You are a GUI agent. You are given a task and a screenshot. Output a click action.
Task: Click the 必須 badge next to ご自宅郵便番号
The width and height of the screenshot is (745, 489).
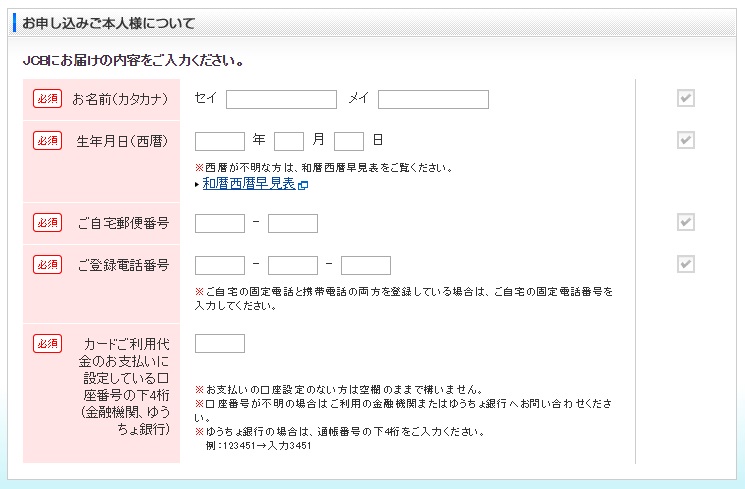[x=47, y=222]
